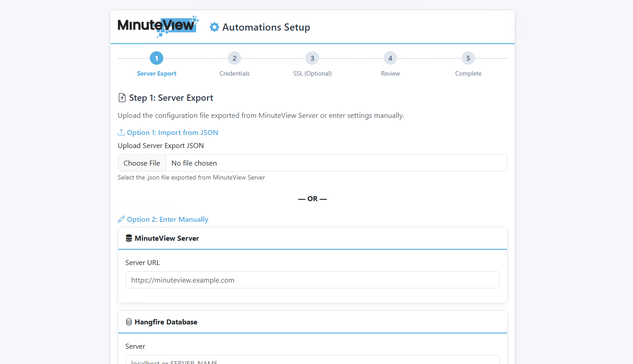Click the pencil icon beside Option 2 label
633x364 pixels.
tap(121, 219)
